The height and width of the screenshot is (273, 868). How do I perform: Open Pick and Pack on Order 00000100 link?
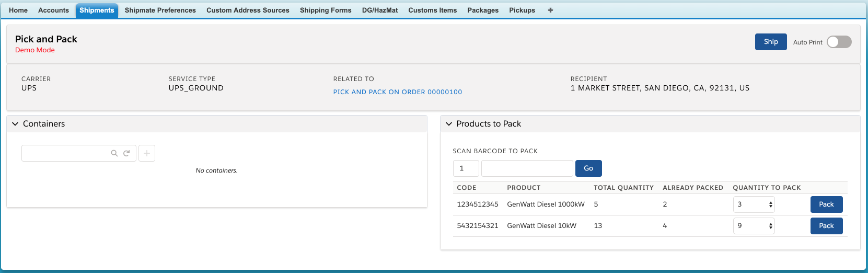coord(398,92)
